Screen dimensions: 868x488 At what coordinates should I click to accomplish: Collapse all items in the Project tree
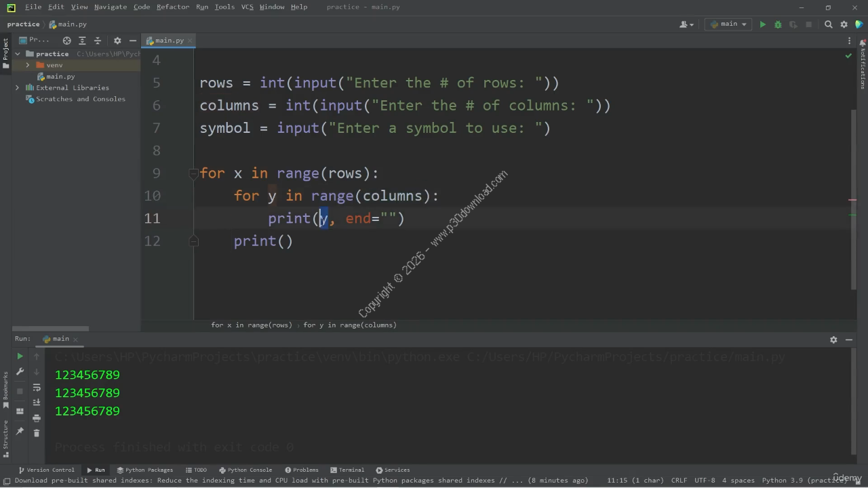tap(97, 41)
